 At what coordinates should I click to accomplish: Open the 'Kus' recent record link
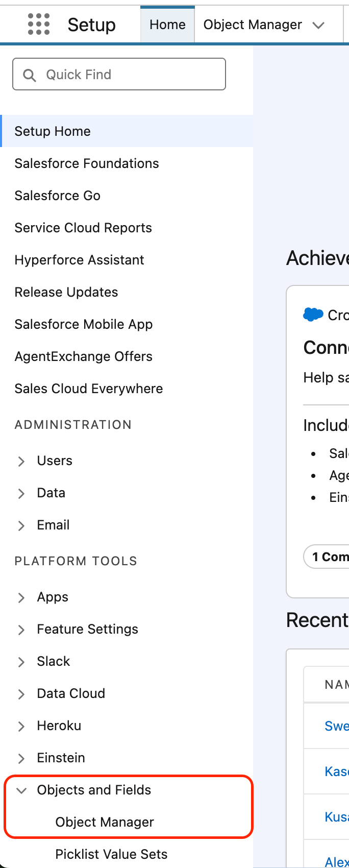337,817
